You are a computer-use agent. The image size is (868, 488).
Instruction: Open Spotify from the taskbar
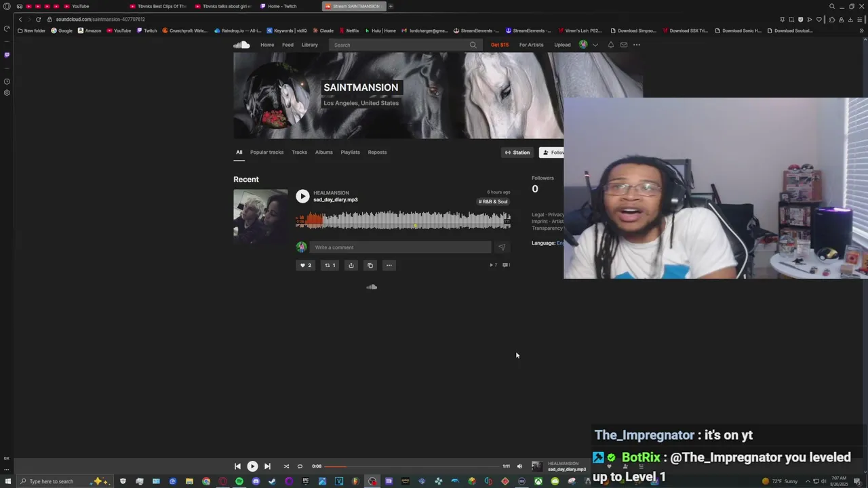pyautogui.click(x=239, y=481)
